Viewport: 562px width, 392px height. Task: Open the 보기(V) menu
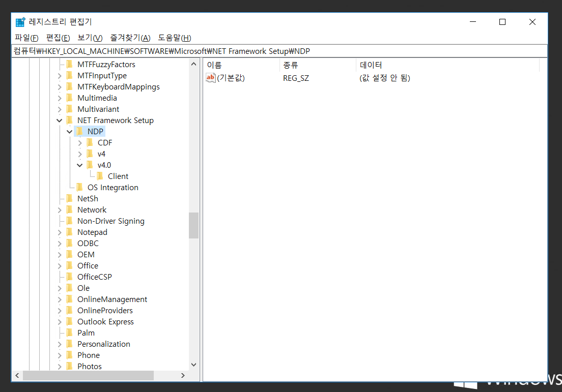point(90,38)
